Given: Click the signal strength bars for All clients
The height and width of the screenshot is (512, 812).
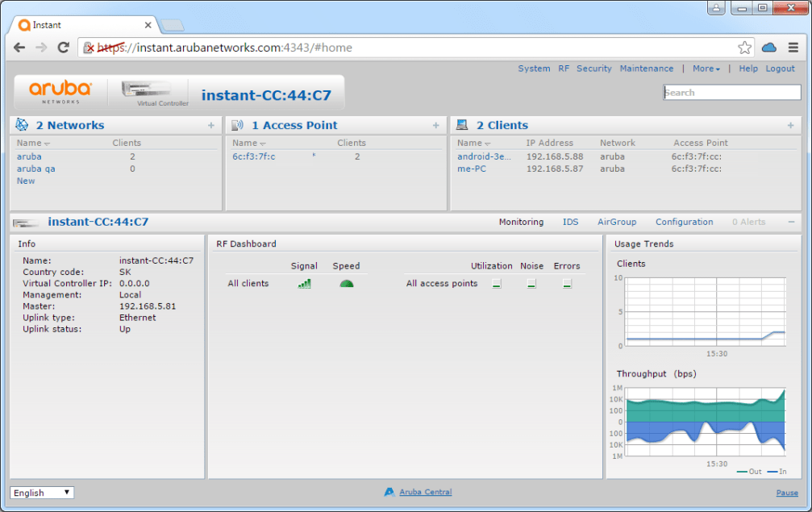Looking at the screenshot, I should coord(304,283).
